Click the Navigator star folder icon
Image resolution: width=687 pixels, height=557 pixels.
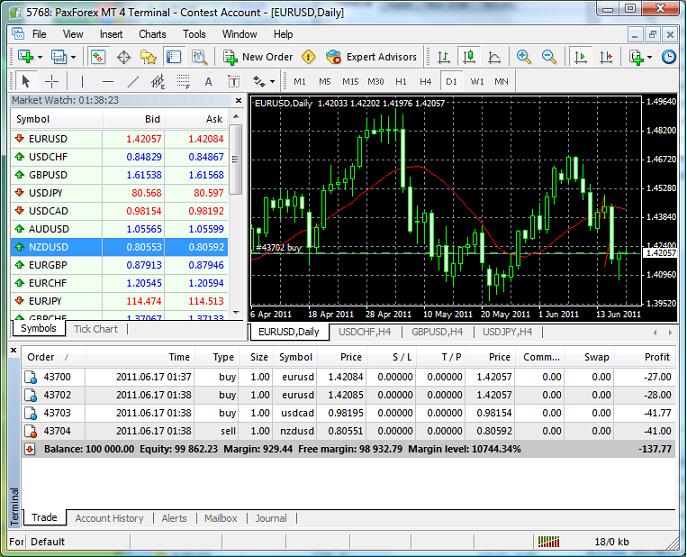pos(149,57)
